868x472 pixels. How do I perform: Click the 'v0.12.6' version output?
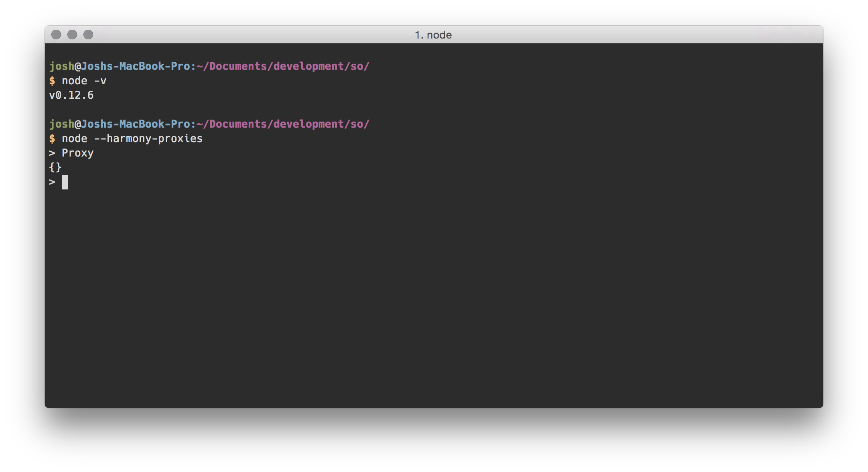coord(71,95)
